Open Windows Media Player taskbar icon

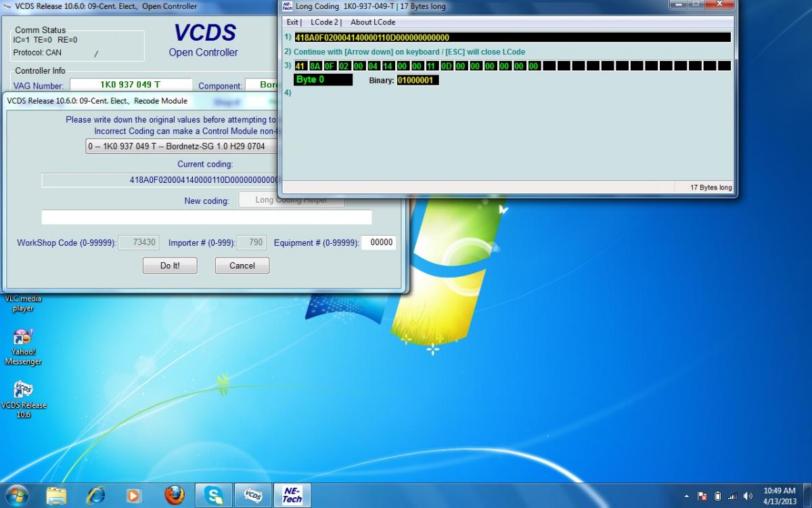(x=135, y=495)
